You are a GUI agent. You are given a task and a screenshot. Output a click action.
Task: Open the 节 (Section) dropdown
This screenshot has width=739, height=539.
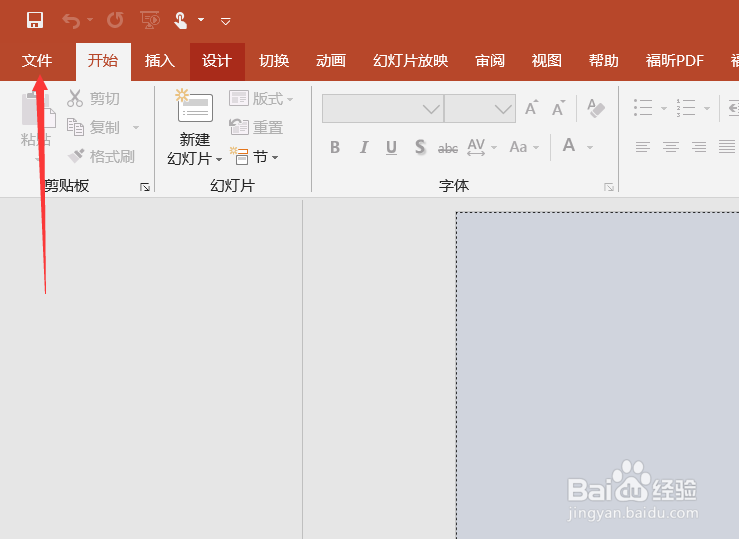point(255,156)
